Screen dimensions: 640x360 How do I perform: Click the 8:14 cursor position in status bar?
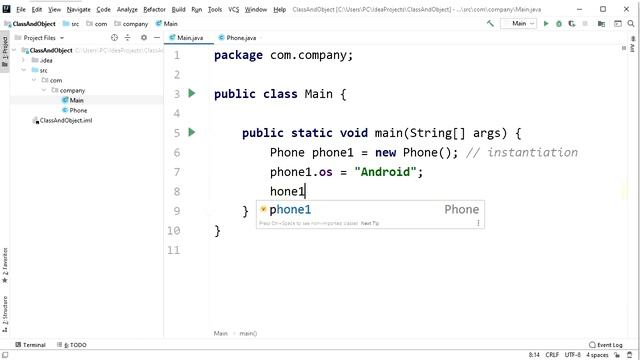(534, 355)
